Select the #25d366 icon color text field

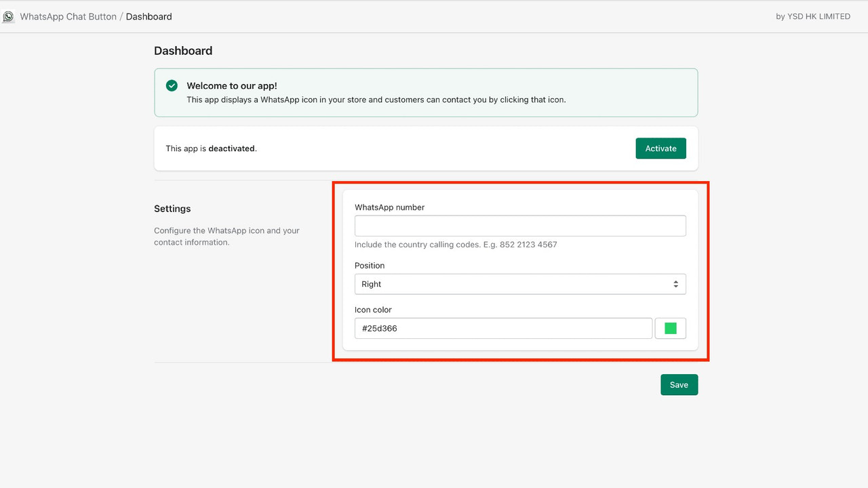tap(503, 328)
